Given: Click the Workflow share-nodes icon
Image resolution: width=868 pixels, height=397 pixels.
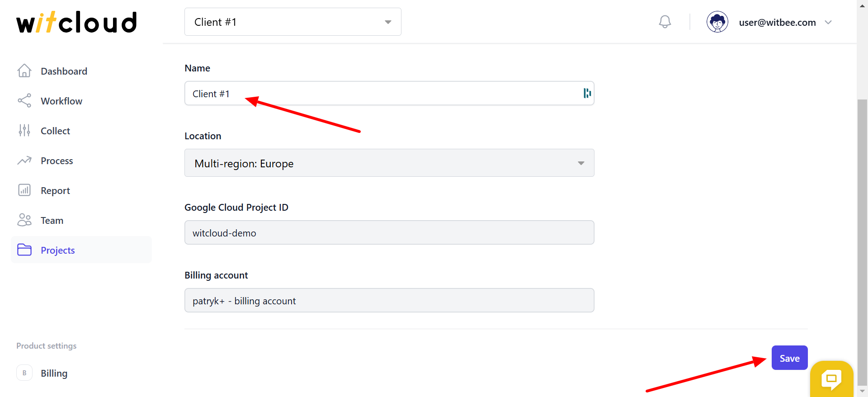Looking at the screenshot, I should tap(24, 100).
